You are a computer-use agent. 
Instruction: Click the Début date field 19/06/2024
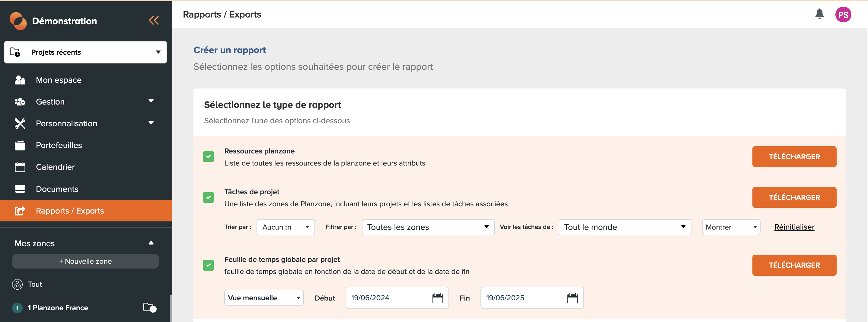[397, 298]
